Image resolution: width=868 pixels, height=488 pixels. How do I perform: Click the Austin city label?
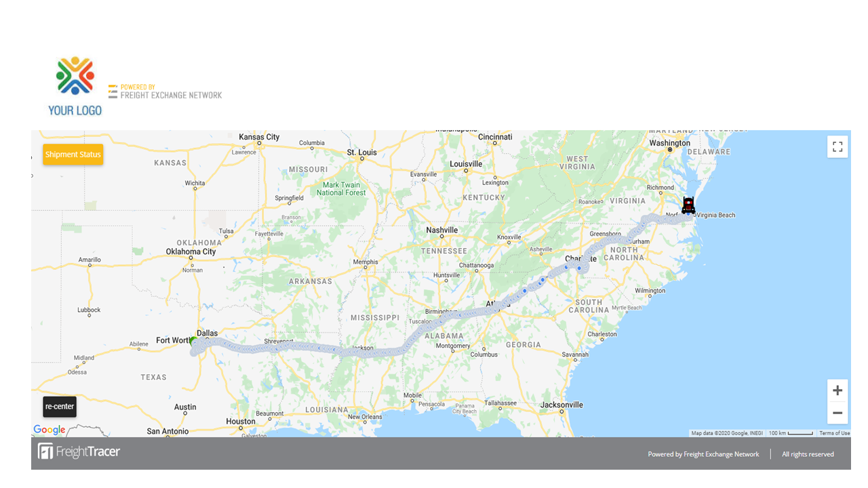pos(185,407)
